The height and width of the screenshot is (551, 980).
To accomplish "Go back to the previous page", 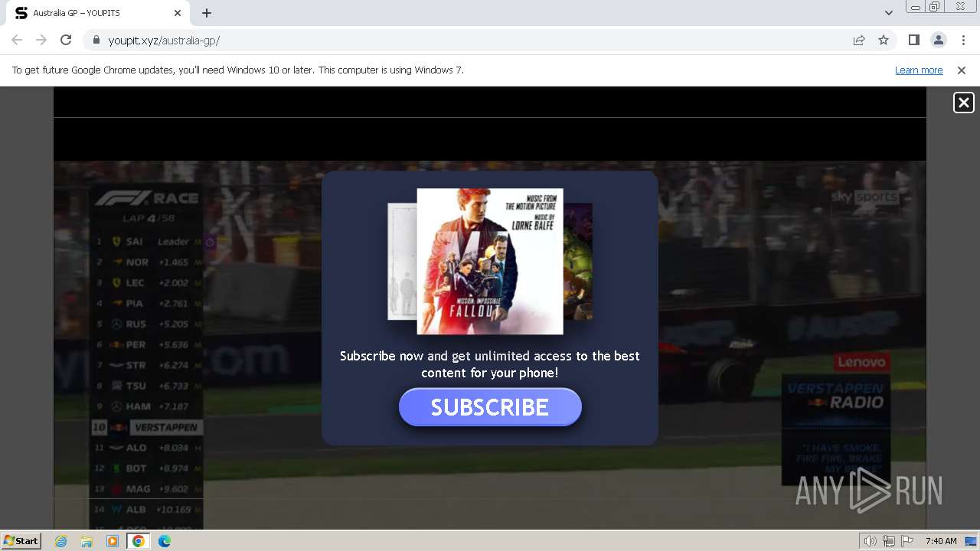I will click(17, 41).
